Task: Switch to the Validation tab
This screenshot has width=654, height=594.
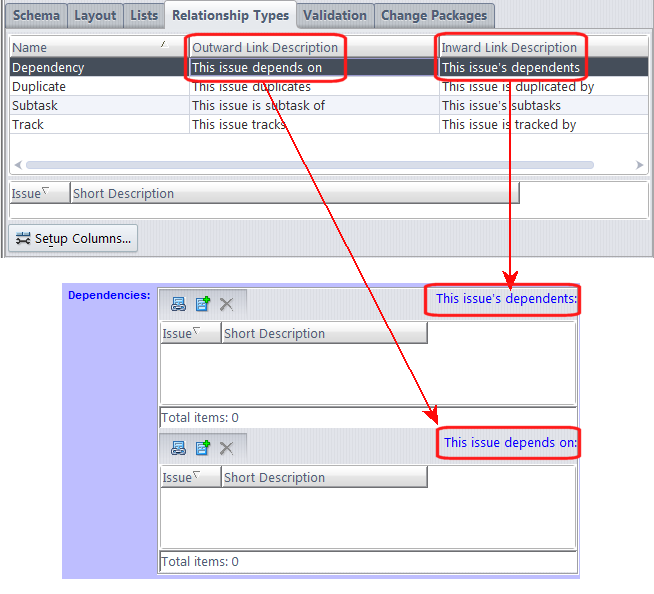Action: [335, 15]
